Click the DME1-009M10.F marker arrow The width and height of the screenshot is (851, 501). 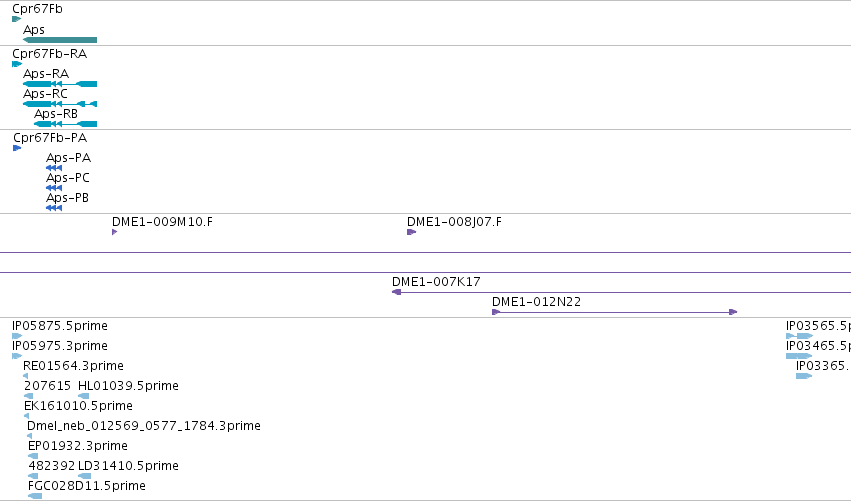[115, 232]
